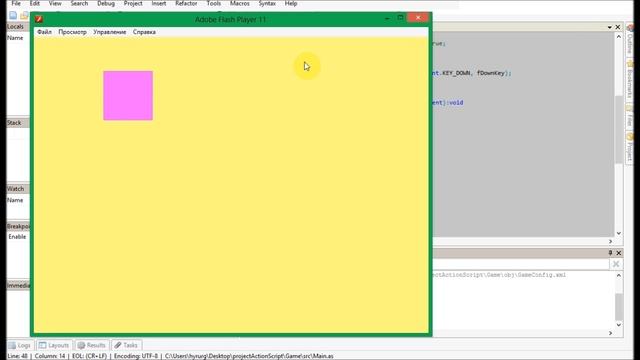Click the output panel vertical scrollbar thumb
The width and height of the screenshot is (640, 360).
619,307
